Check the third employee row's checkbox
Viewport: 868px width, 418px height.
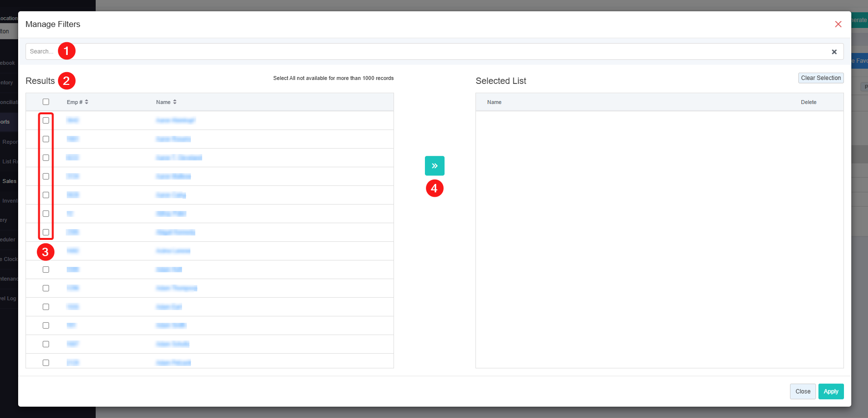(46, 158)
